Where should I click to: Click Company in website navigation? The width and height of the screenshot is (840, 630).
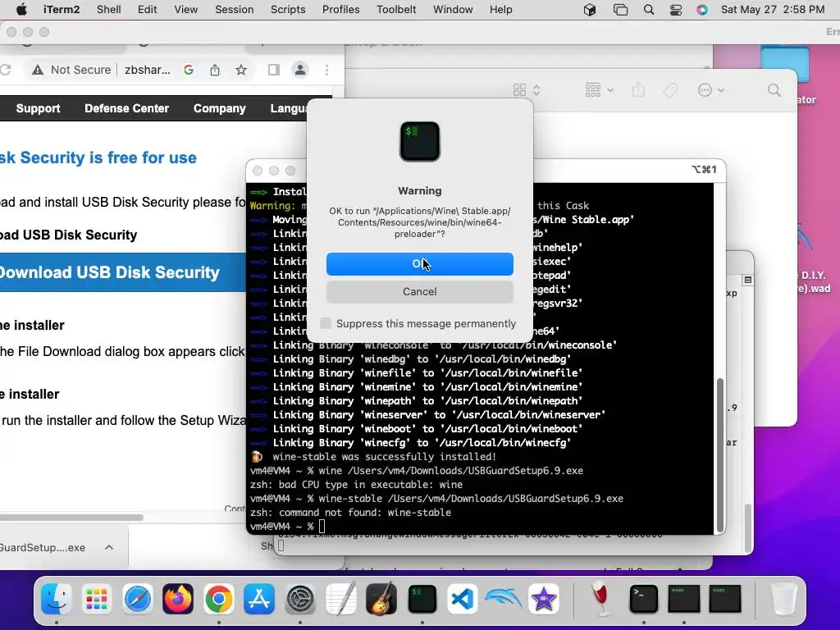click(220, 108)
